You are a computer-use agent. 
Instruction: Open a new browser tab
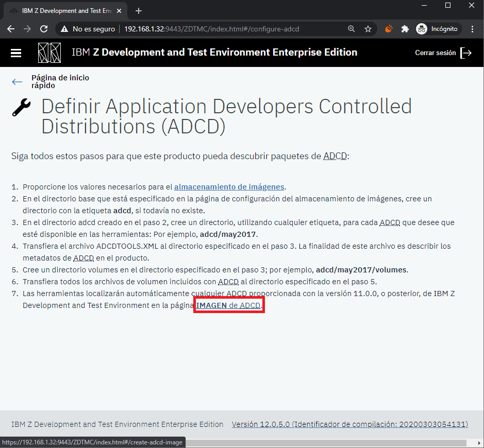(x=139, y=11)
